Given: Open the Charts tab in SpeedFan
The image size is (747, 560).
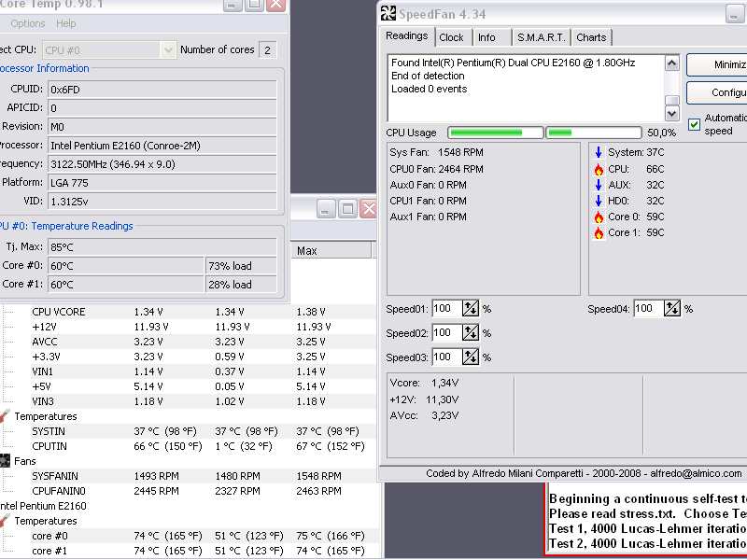Looking at the screenshot, I should [x=591, y=37].
